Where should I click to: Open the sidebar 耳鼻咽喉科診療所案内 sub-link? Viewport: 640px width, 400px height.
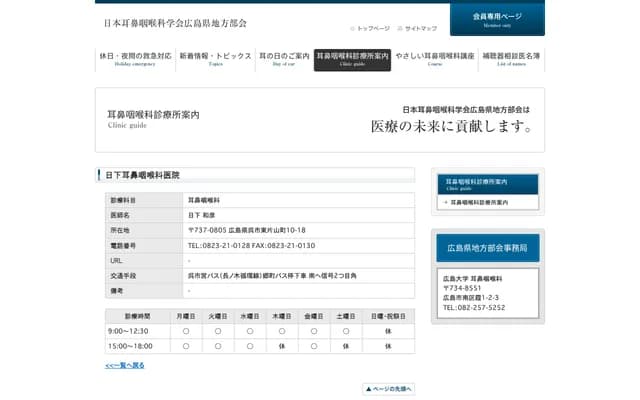(479, 202)
